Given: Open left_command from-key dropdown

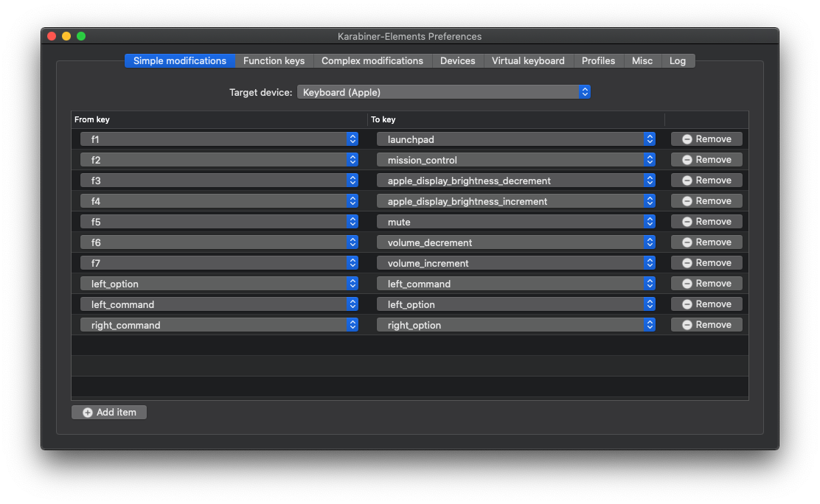Looking at the screenshot, I should (x=219, y=304).
